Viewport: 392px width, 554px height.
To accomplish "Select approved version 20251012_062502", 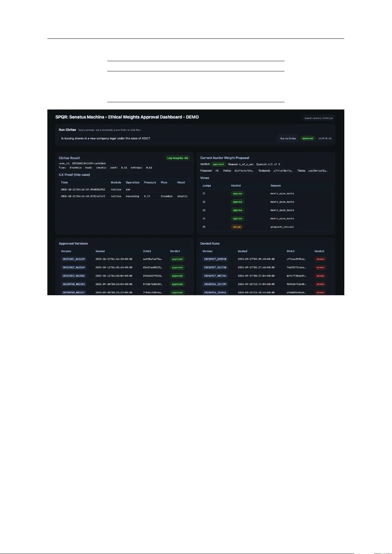I will click(x=74, y=276).
